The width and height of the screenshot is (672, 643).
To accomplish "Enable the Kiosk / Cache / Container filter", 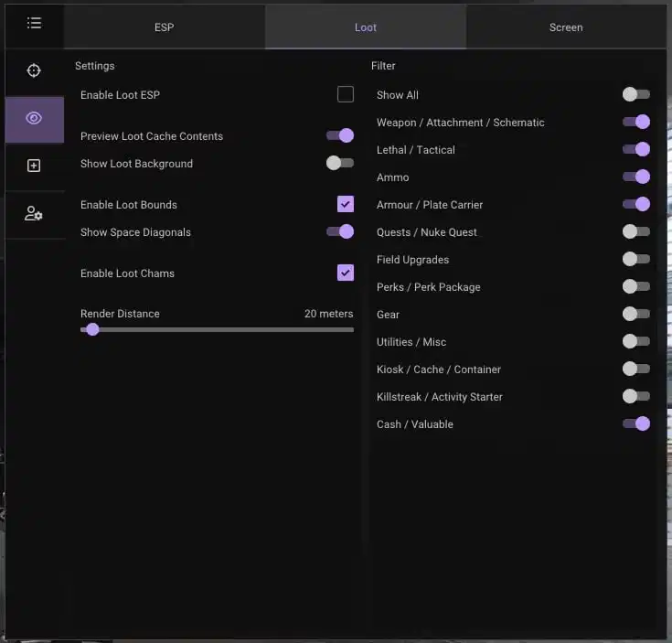I will tap(636, 369).
